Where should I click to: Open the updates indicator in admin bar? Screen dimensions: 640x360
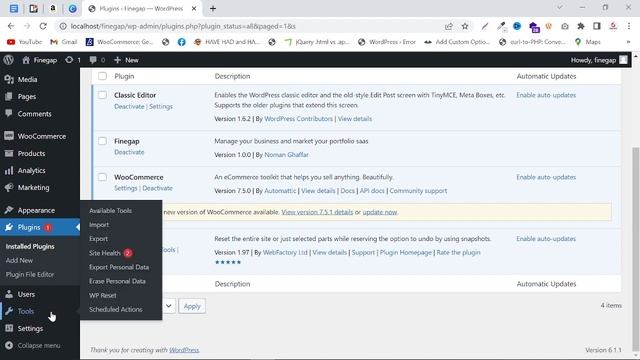point(73,60)
